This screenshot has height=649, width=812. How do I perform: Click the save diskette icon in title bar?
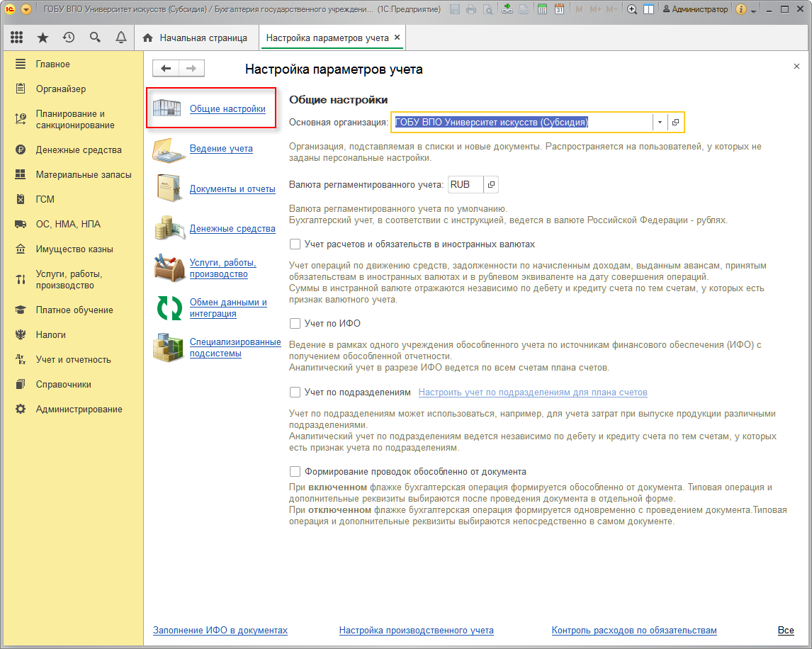coord(455,9)
